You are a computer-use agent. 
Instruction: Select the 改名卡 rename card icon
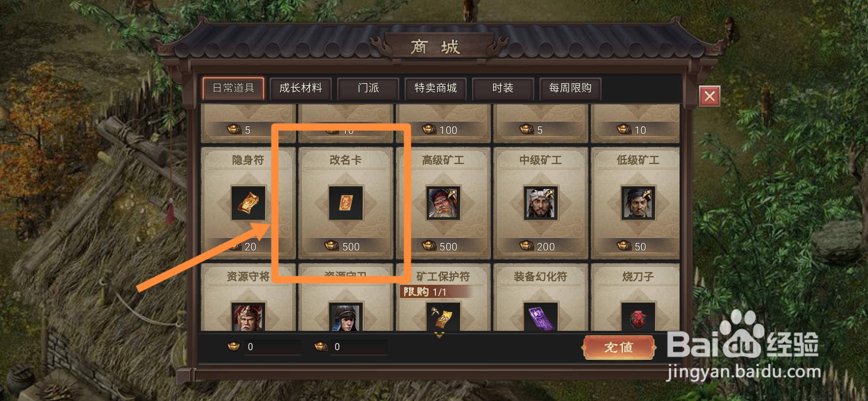(x=346, y=203)
